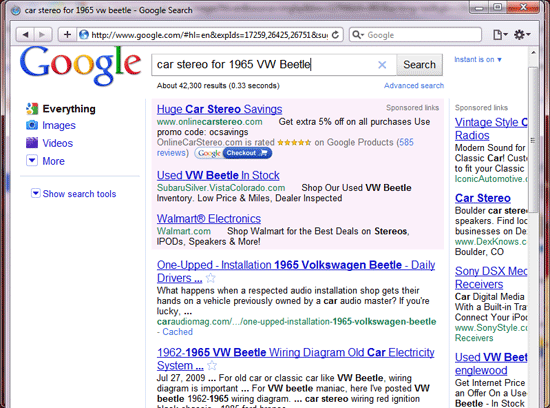Image resolution: width=550 pixels, height=408 pixels.
Task: Open One-Upped Installation 1965 Volkswagen Beetle result
Action: click(x=296, y=271)
